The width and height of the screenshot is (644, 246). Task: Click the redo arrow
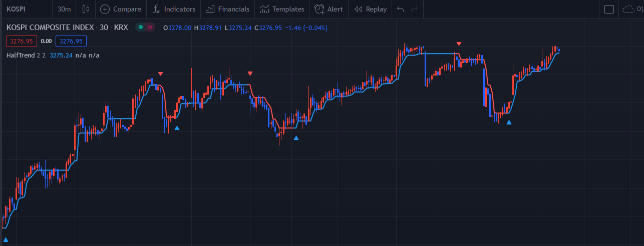(414, 9)
